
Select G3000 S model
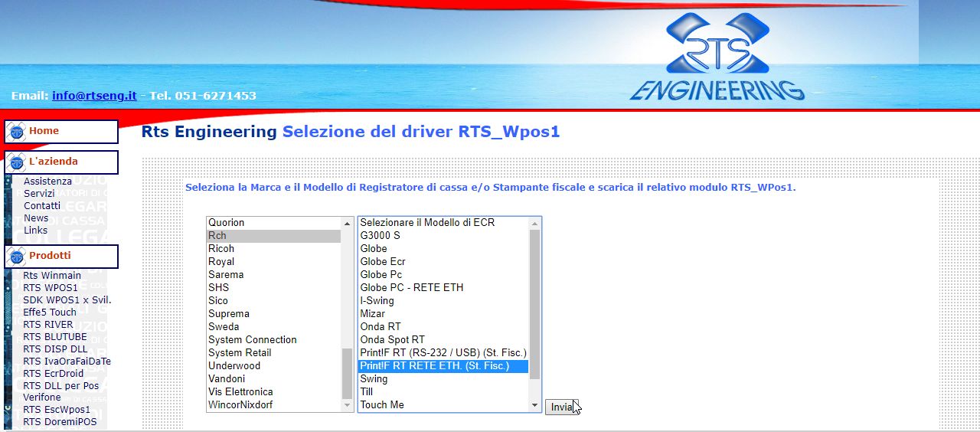click(x=443, y=236)
